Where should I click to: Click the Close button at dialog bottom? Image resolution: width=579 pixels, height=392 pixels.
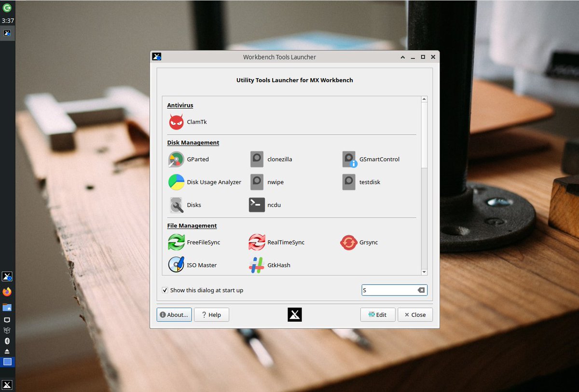[x=415, y=315]
